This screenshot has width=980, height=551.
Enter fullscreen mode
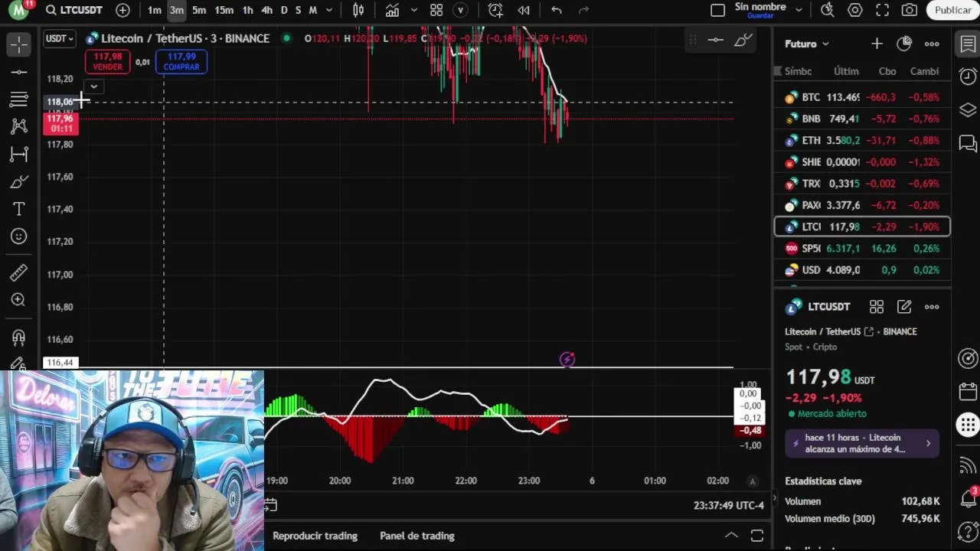tap(883, 10)
